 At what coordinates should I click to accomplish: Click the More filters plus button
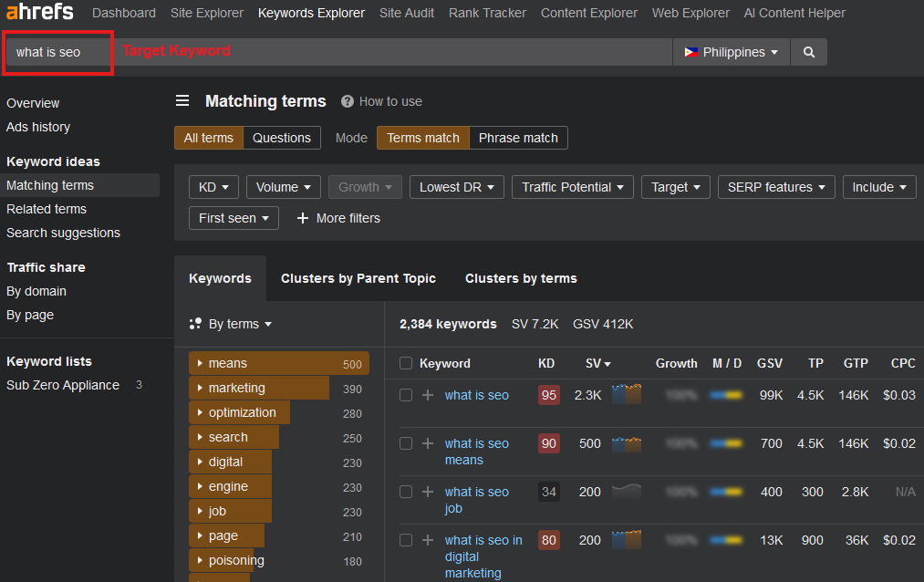point(304,218)
